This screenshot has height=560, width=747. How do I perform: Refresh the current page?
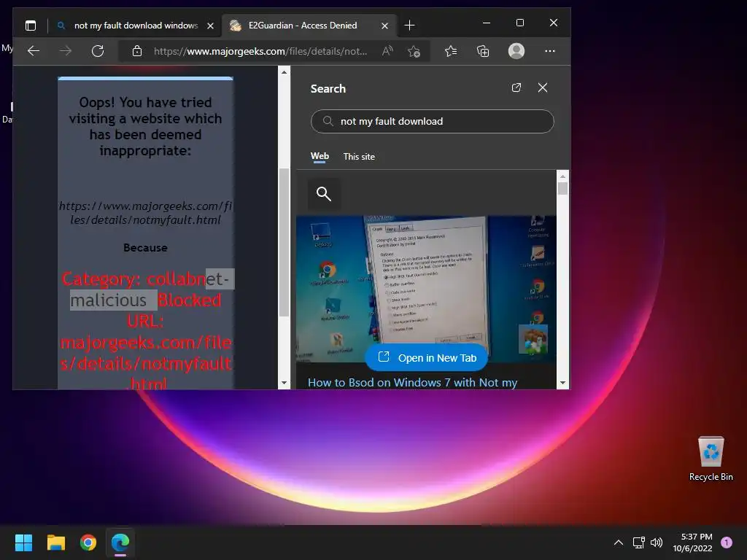click(98, 51)
